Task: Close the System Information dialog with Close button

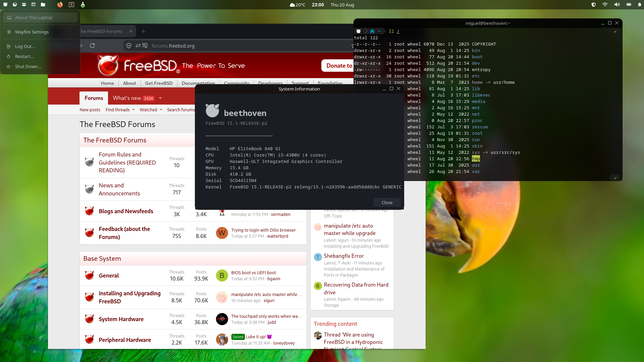Action: pyautogui.click(x=387, y=202)
